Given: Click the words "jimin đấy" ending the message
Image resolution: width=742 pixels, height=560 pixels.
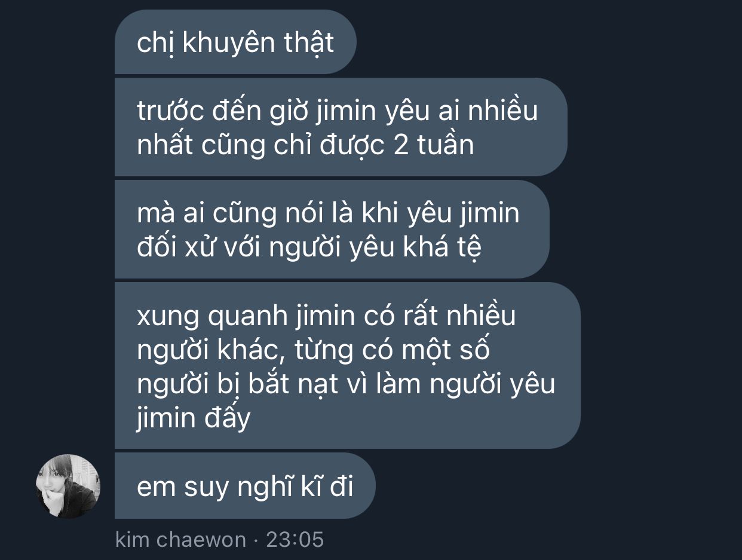Looking at the screenshot, I should click(x=194, y=418).
